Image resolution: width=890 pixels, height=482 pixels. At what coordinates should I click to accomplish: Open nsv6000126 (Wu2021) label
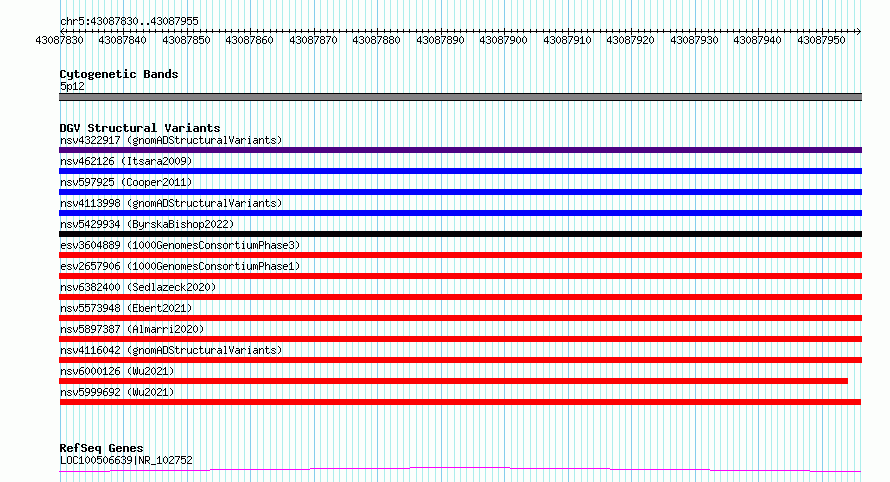pos(117,371)
